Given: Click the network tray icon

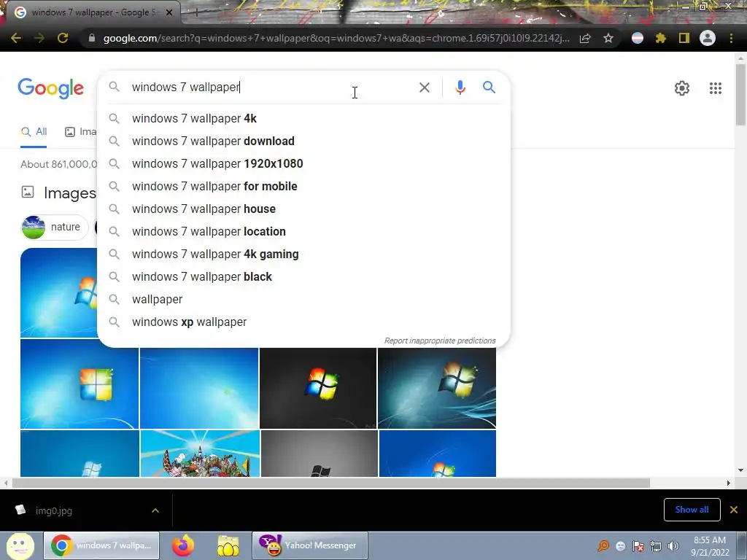Looking at the screenshot, I should click(656, 546).
